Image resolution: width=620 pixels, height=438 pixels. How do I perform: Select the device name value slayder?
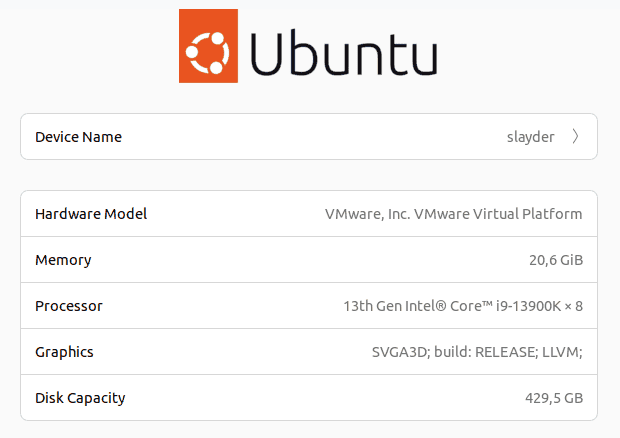(530, 137)
